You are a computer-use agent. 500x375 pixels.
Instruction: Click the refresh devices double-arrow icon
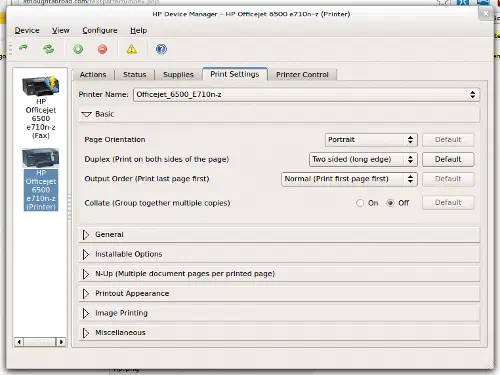coord(49,49)
